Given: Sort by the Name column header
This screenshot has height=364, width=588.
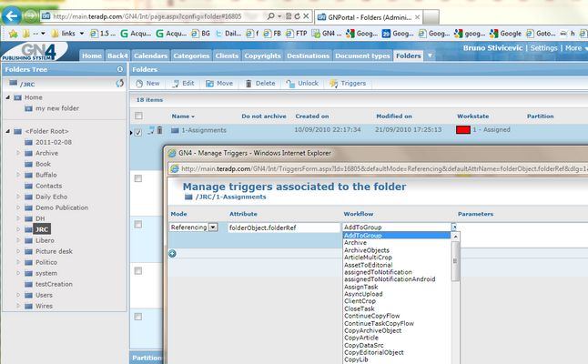Looking at the screenshot, I should [x=183, y=116].
